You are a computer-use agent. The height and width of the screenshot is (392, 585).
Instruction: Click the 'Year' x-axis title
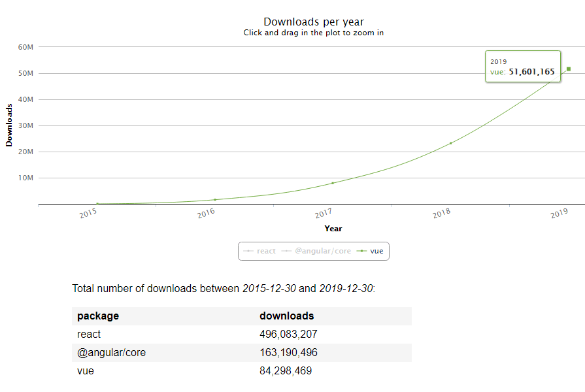tap(333, 229)
